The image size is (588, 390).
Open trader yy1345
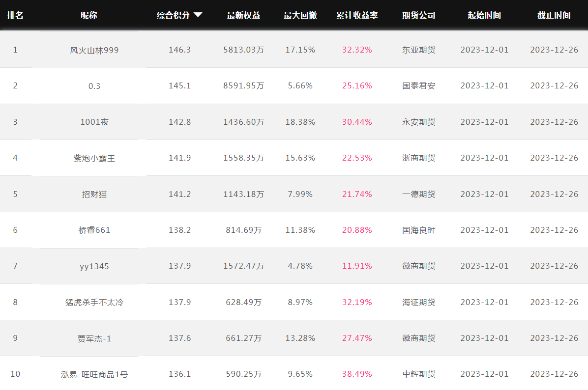click(94, 266)
